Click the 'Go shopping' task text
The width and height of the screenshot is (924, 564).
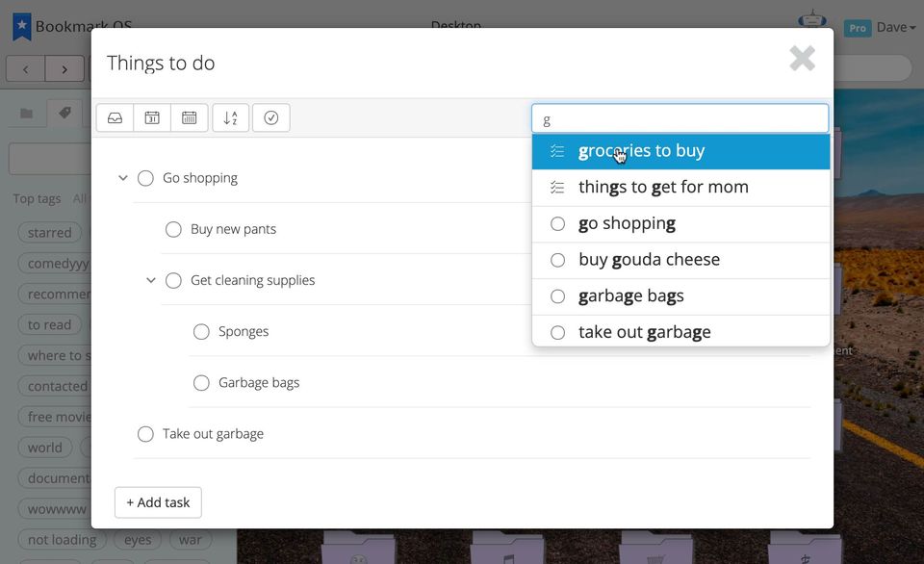pyautogui.click(x=200, y=178)
